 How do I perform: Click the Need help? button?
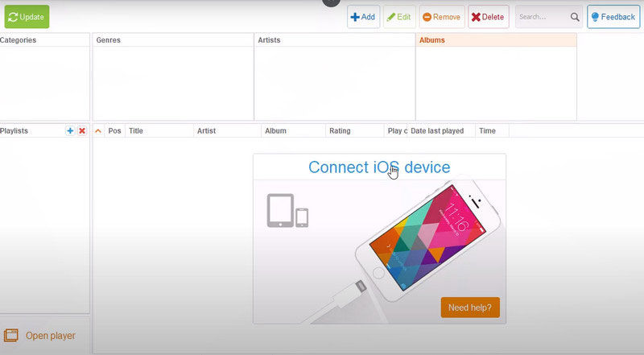click(470, 308)
